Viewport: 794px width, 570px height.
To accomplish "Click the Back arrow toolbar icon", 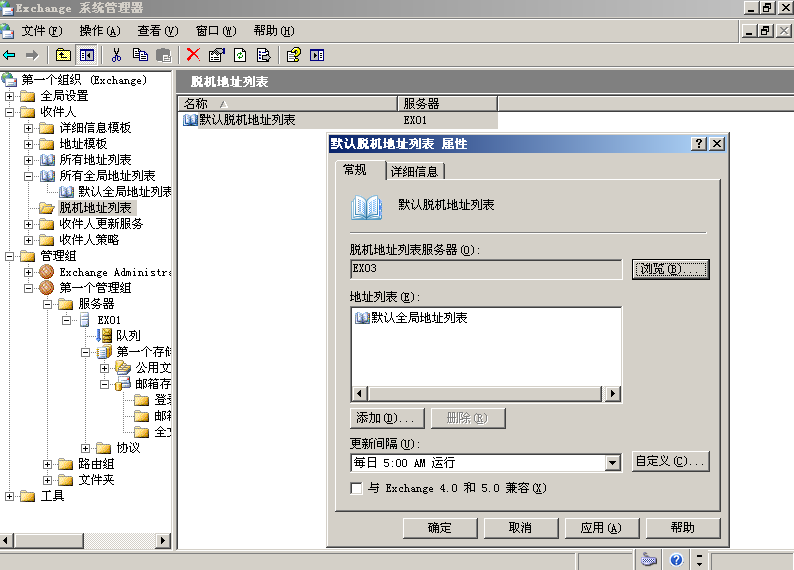I will pyautogui.click(x=10, y=55).
